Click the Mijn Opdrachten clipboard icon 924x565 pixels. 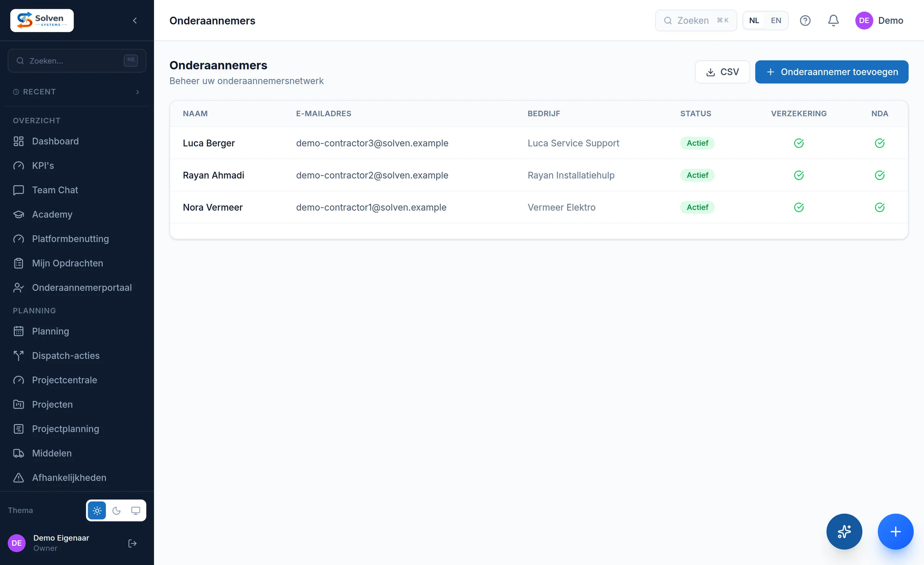click(18, 263)
